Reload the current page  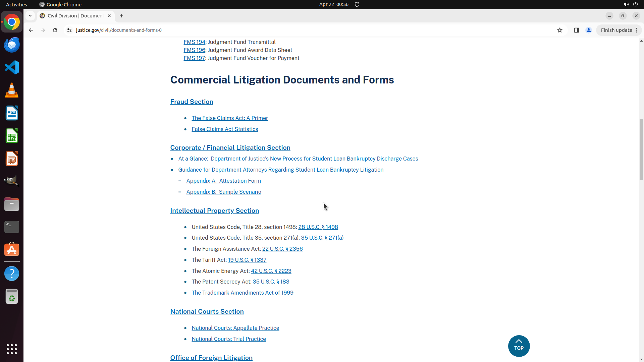(x=55, y=30)
